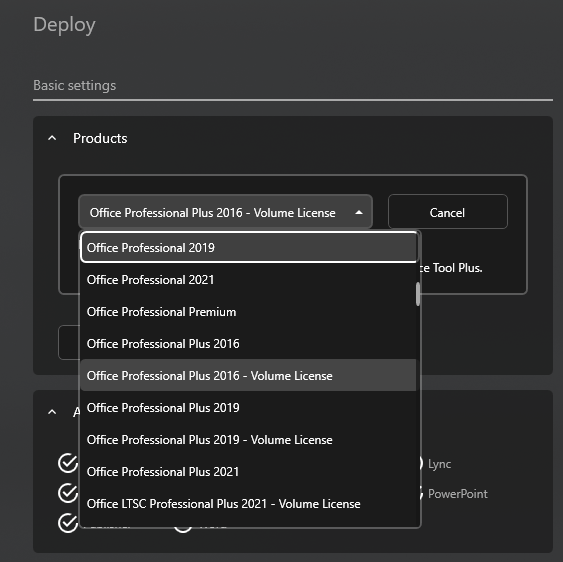
Task: Click the dropdown list scrollbar thumb
Action: [418, 294]
